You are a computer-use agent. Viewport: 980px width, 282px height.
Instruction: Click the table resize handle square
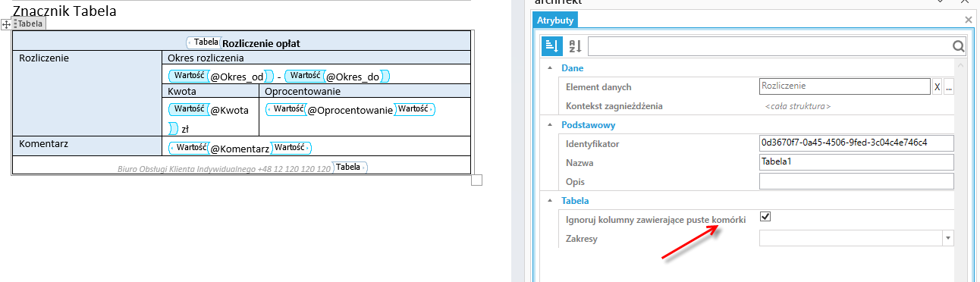477,180
